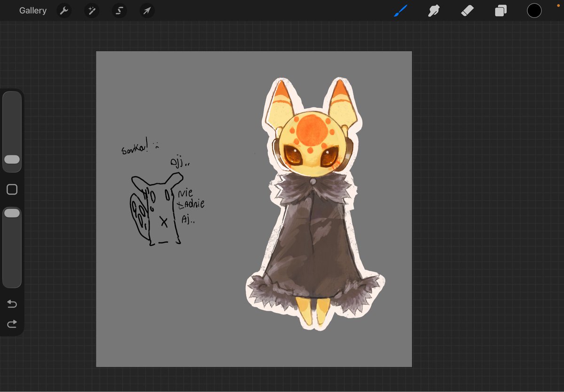Redo the last action

pos(12,323)
